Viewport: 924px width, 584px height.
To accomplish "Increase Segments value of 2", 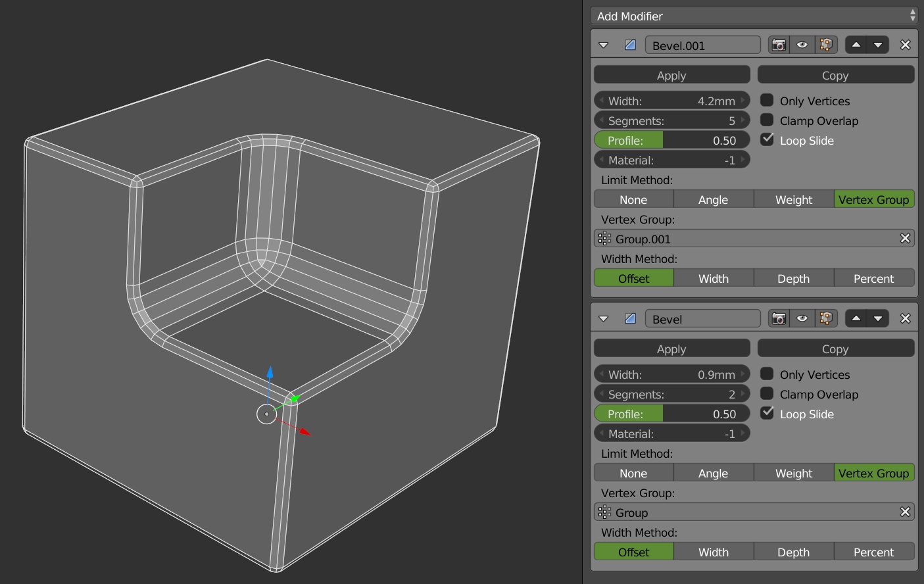I will (743, 394).
